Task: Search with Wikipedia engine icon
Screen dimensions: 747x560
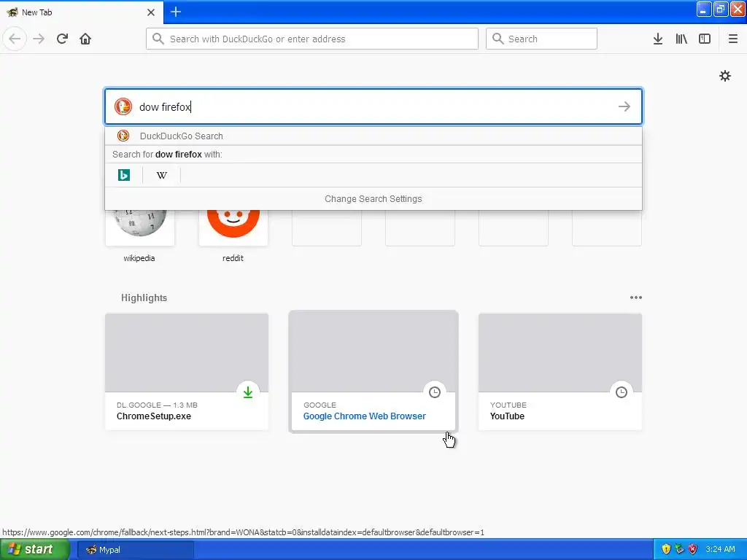Action: (162, 175)
